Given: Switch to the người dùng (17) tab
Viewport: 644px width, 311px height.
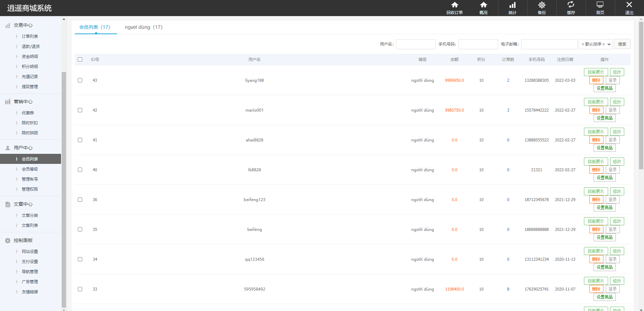Looking at the screenshot, I should coord(144,27).
